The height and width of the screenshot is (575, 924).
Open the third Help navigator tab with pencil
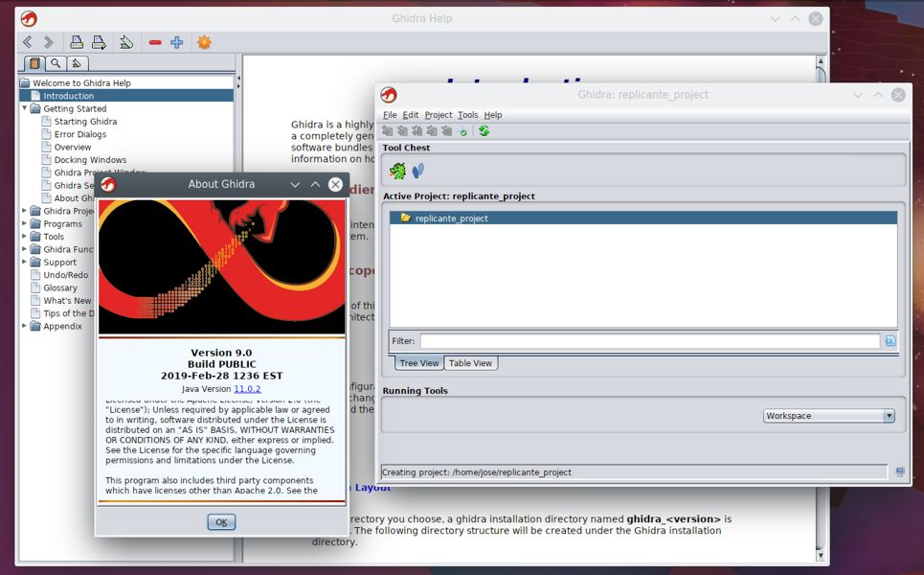tap(77, 63)
